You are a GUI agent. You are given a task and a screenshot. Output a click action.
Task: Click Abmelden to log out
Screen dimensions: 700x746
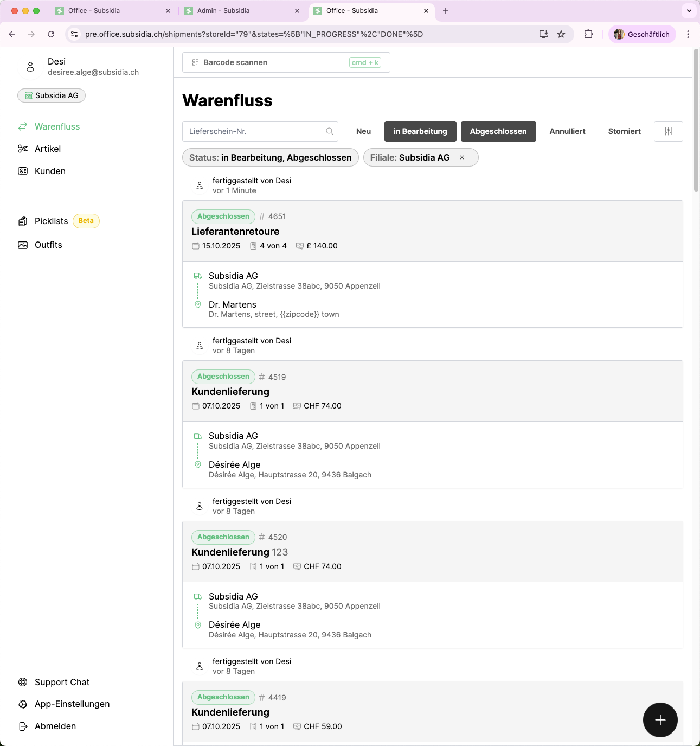tap(55, 726)
